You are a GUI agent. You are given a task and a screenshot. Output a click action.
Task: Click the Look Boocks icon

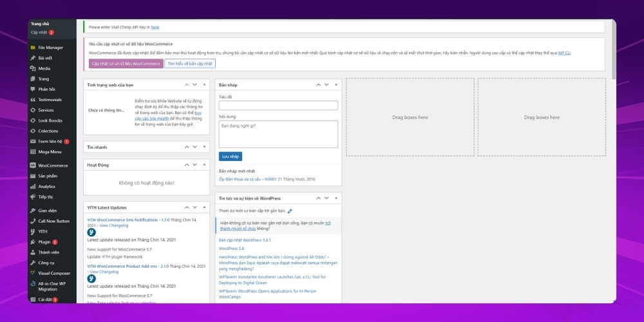click(x=33, y=121)
